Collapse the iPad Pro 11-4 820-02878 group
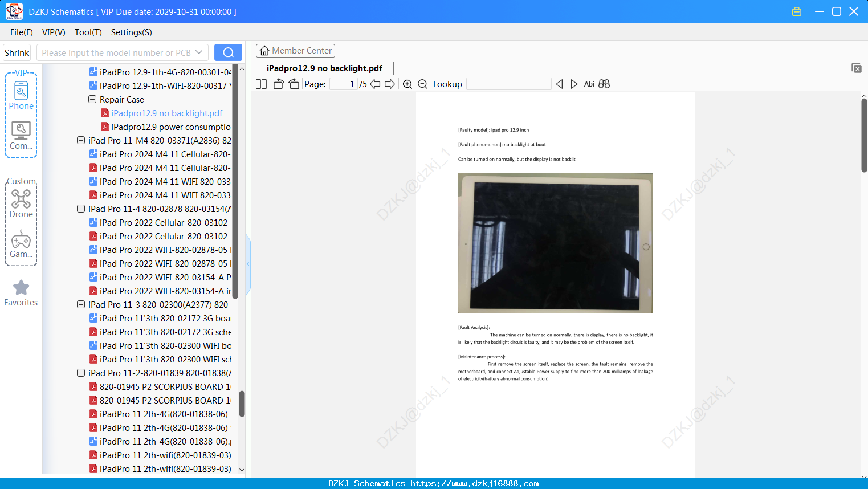868x489 pixels. point(81,209)
